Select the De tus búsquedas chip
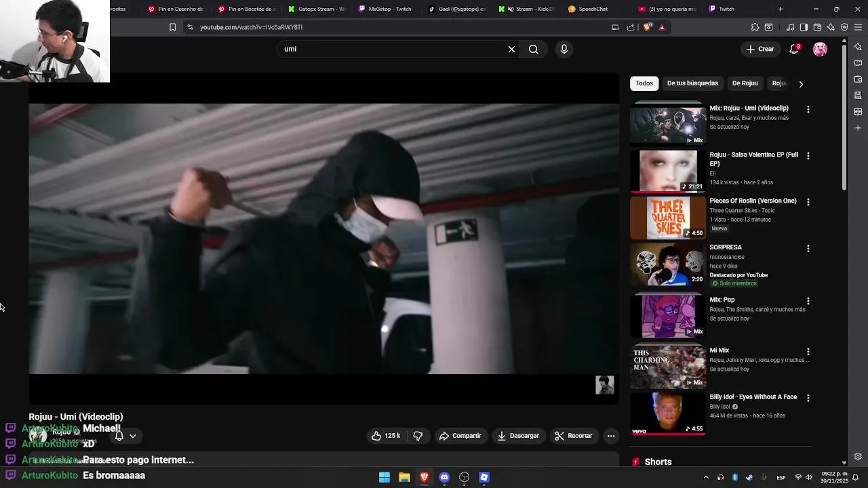This screenshot has height=488, width=868. click(x=692, y=83)
